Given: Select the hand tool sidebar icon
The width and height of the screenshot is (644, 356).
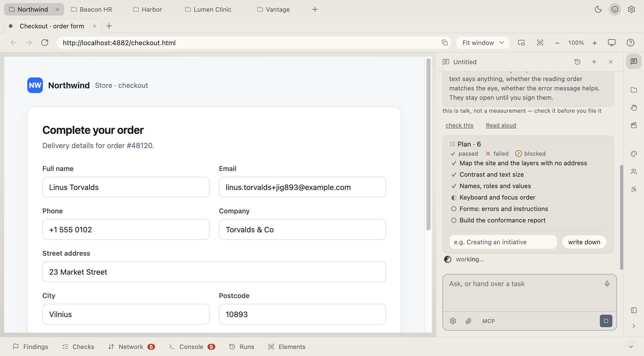Looking at the screenshot, I should (x=634, y=108).
